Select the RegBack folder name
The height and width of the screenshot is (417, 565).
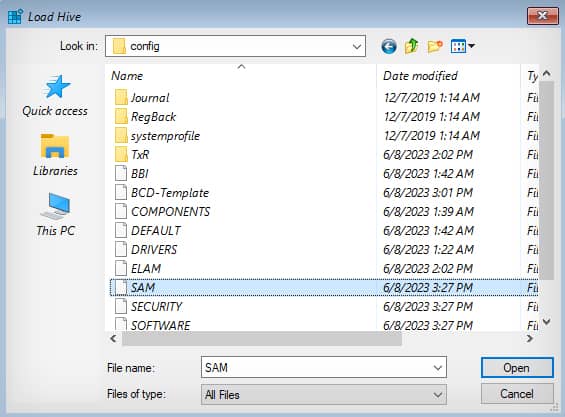(154, 117)
